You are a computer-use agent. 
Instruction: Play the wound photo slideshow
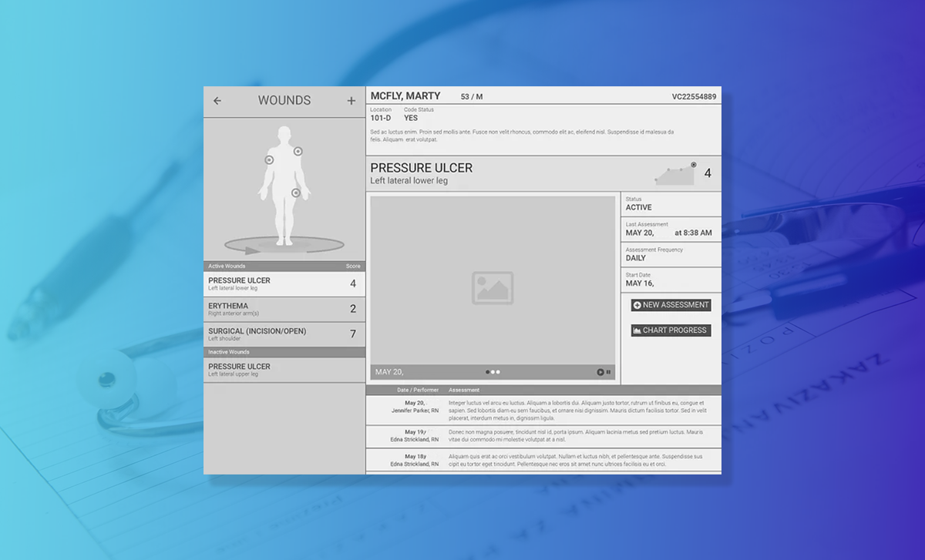[x=600, y=372]
